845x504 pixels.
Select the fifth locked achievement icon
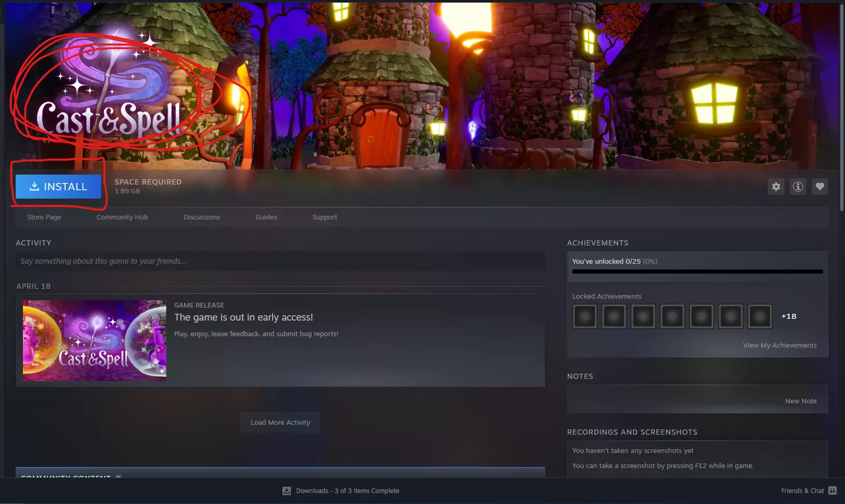(702, 316)
